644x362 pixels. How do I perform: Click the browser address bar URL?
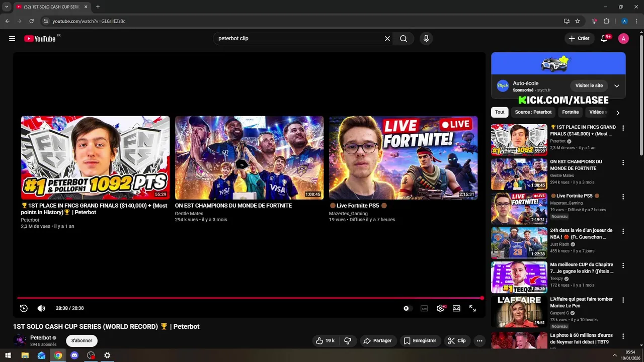pyautogui.click(x=89, y=21)
